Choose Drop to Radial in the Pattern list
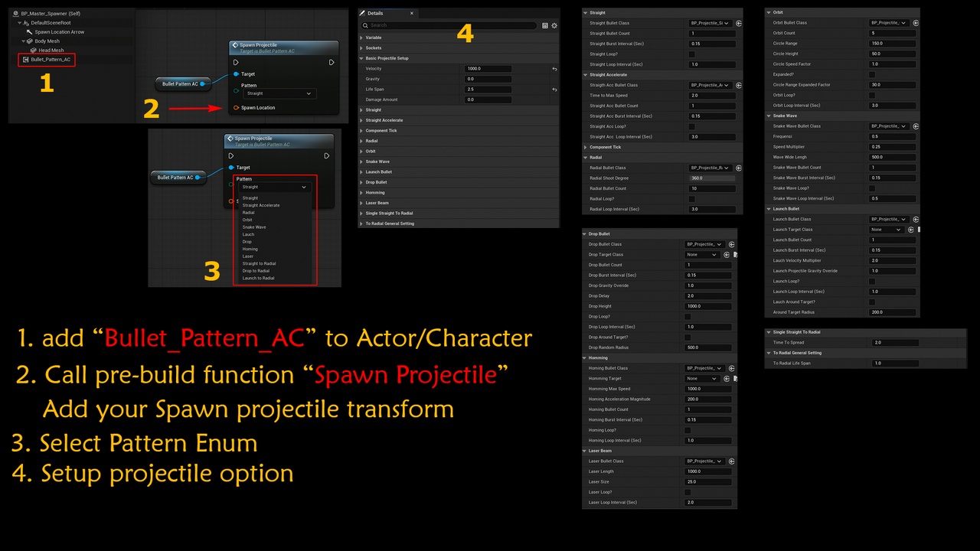This screenshot has height=551, width=980. click(256, 271)
